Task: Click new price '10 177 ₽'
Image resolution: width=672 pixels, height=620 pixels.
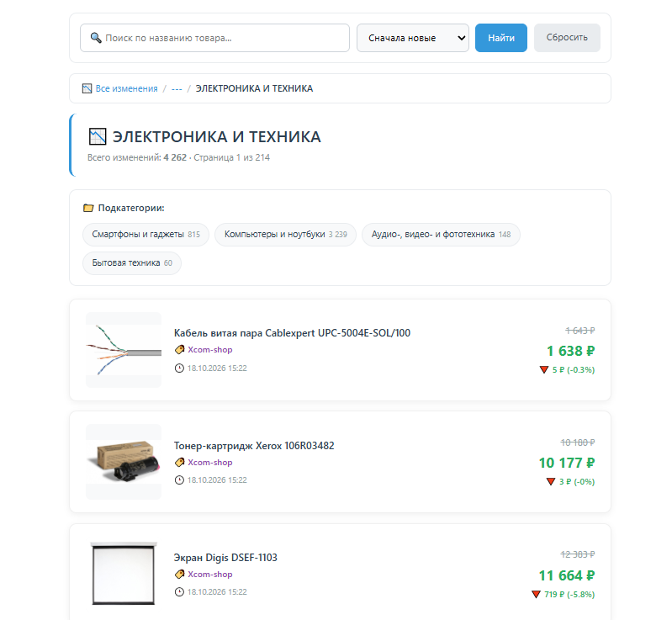Action: (x=567, y=463)
